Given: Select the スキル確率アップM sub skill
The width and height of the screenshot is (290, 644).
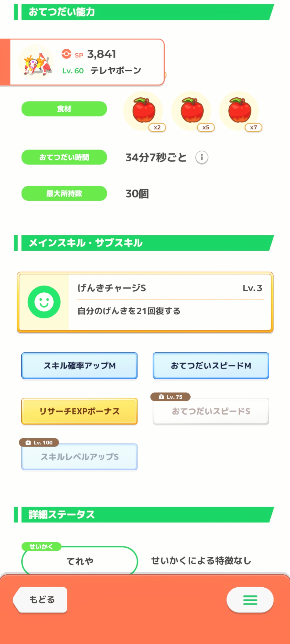Looking at the screenshot, I should click(79, 365).
